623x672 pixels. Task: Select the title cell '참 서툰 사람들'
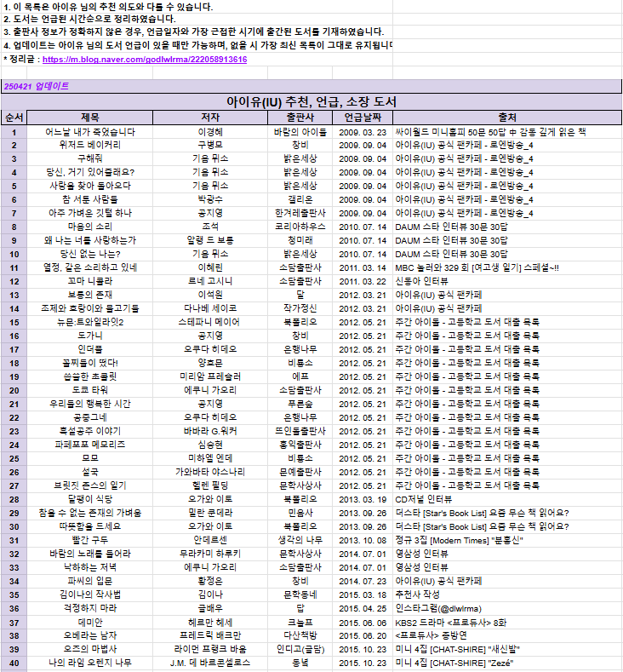90,199
